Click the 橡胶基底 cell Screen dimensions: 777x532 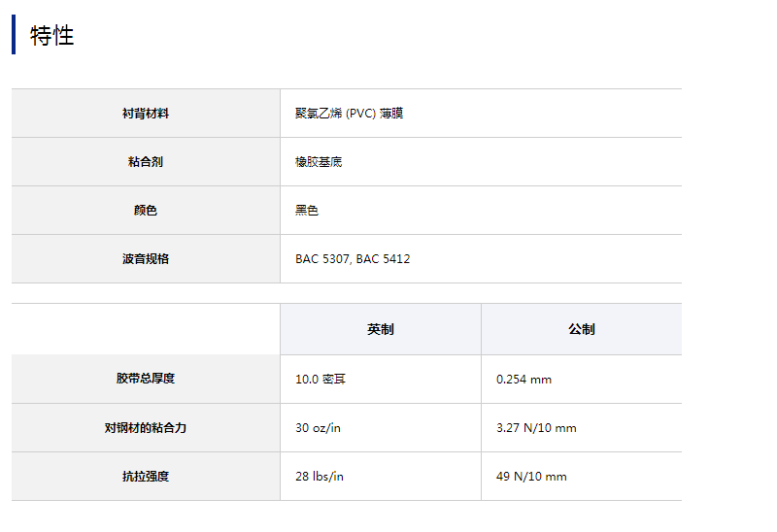(319, 162)
